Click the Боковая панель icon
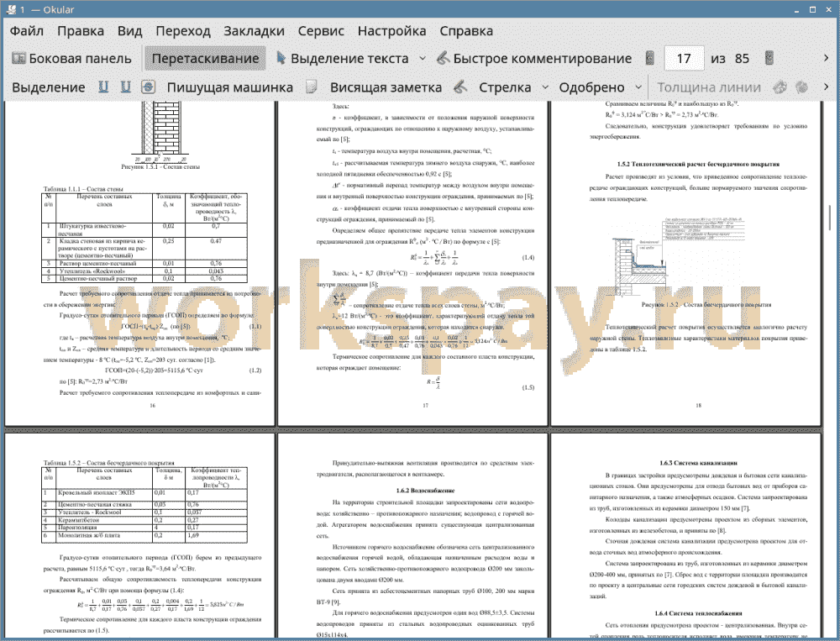840x641 pixels. [x=18, y=58]
